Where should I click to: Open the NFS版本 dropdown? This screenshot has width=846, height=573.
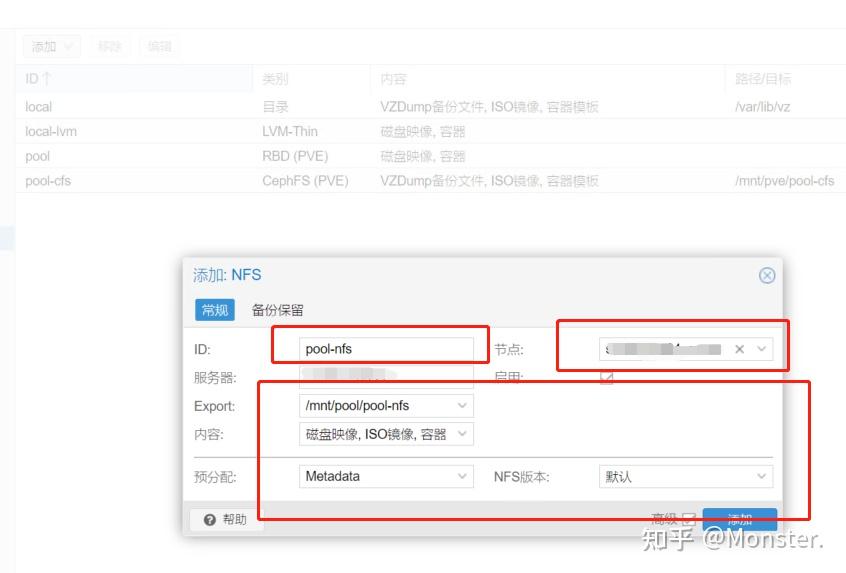pos(761,476)
